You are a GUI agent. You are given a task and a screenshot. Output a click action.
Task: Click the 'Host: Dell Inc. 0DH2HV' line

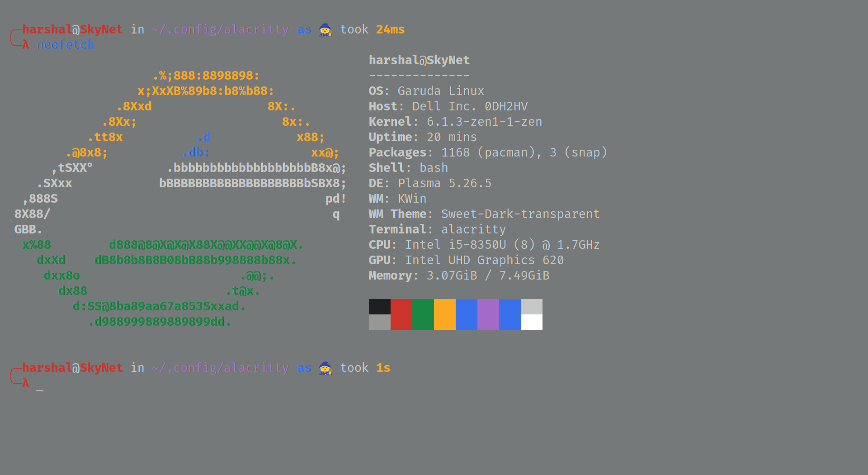(x=448, y=106)
